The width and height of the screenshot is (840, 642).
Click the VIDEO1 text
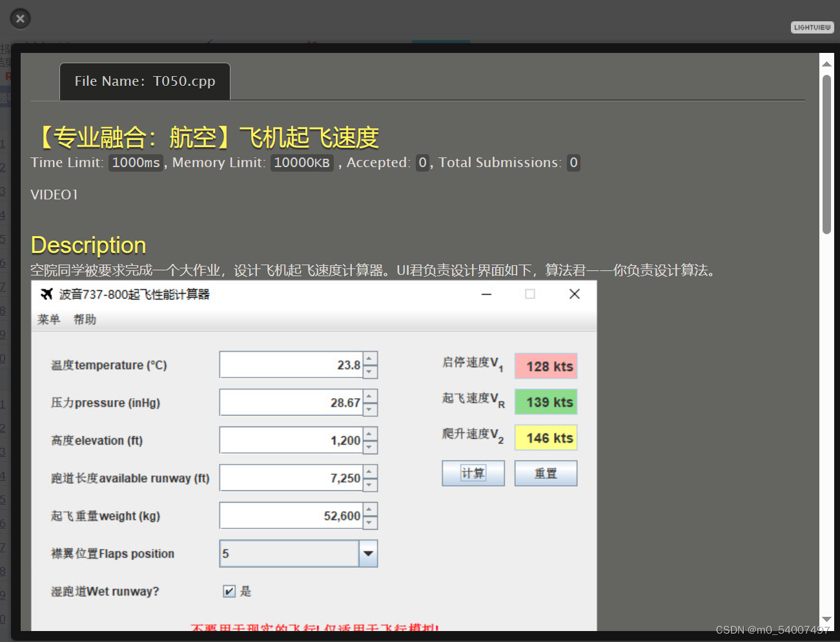pos(54,195)
